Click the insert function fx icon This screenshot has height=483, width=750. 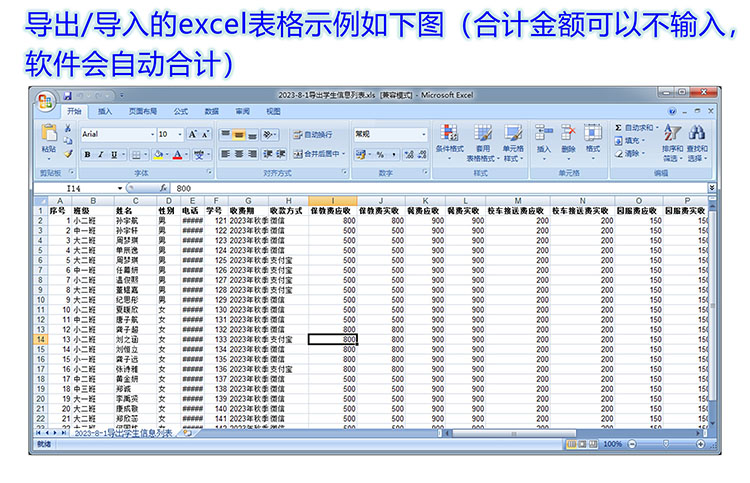coord(165,188)
